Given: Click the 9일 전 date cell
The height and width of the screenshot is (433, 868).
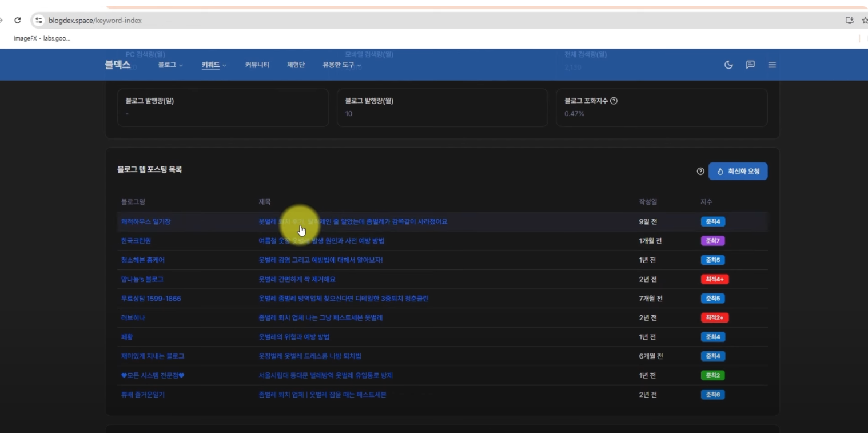Looking at the screenshot, I should (x=648, y=221).
